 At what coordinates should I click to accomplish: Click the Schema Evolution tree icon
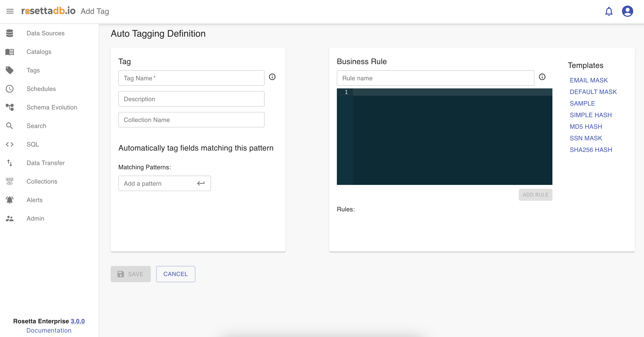tap(10, 107)
